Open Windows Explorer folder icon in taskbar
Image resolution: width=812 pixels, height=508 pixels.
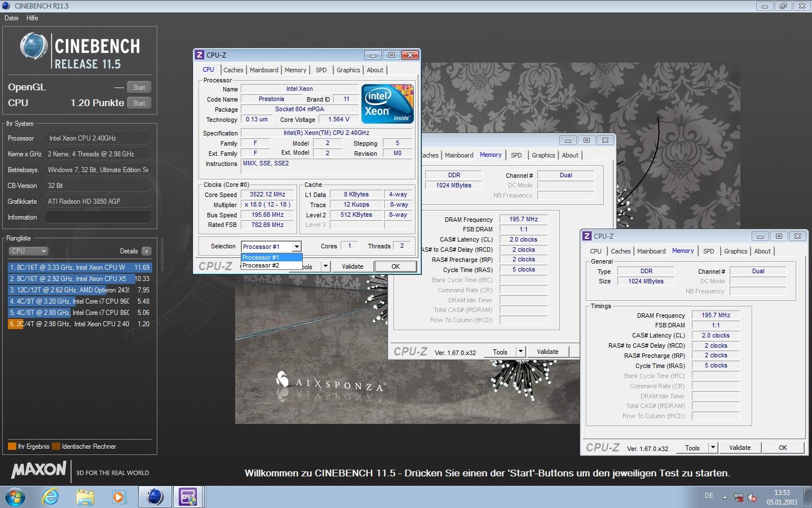click(x=85, y=497)
